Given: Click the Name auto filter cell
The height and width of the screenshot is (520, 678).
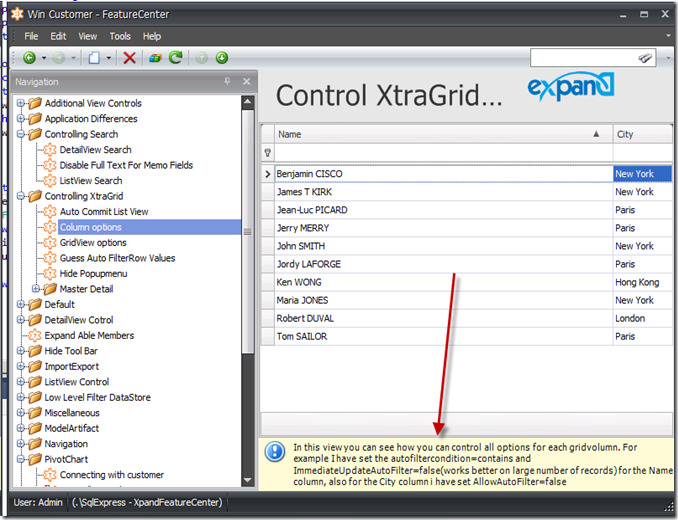Looking at the screenshot, I should 443,153.
